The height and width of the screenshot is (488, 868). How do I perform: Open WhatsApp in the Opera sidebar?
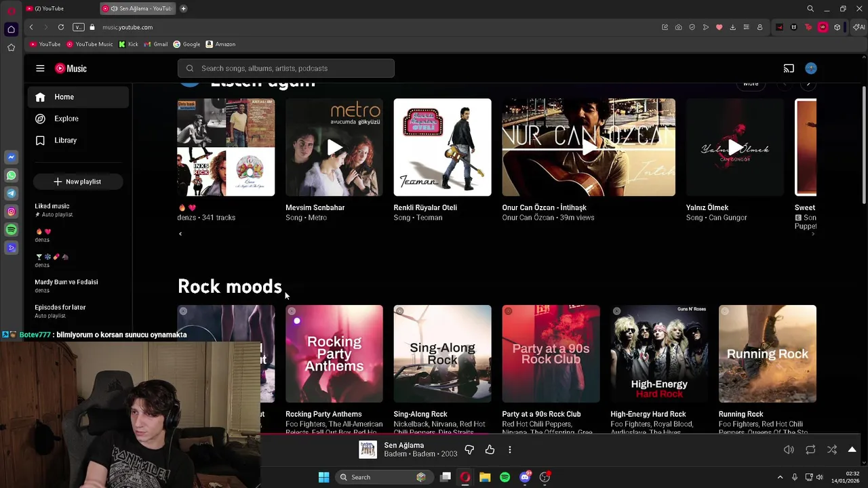click(x=11, y=176)
